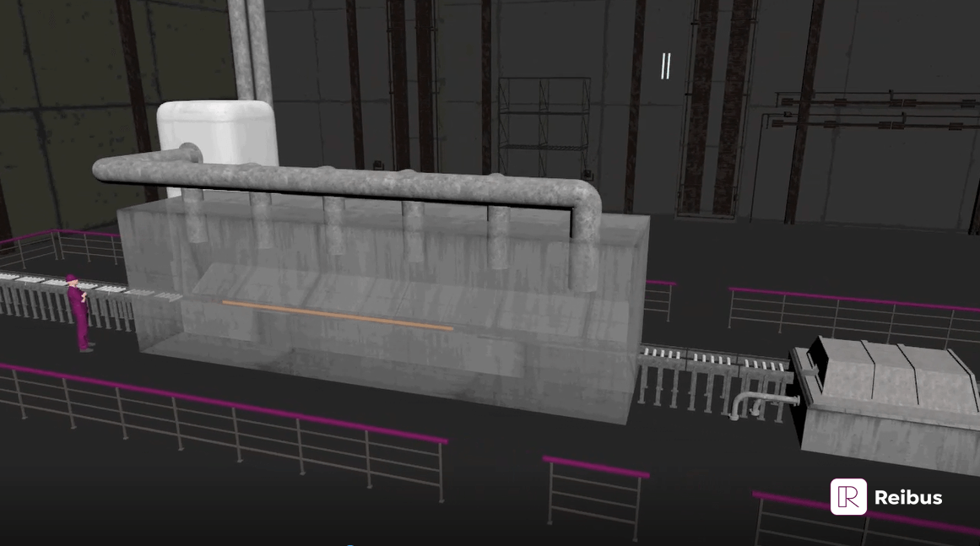Click the Reibus brand name text

(908, 498)
